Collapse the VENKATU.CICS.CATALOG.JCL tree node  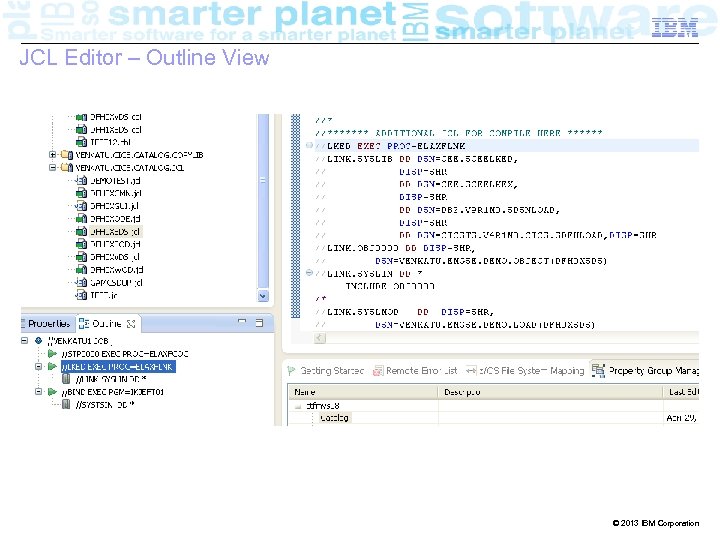[52, 168]
